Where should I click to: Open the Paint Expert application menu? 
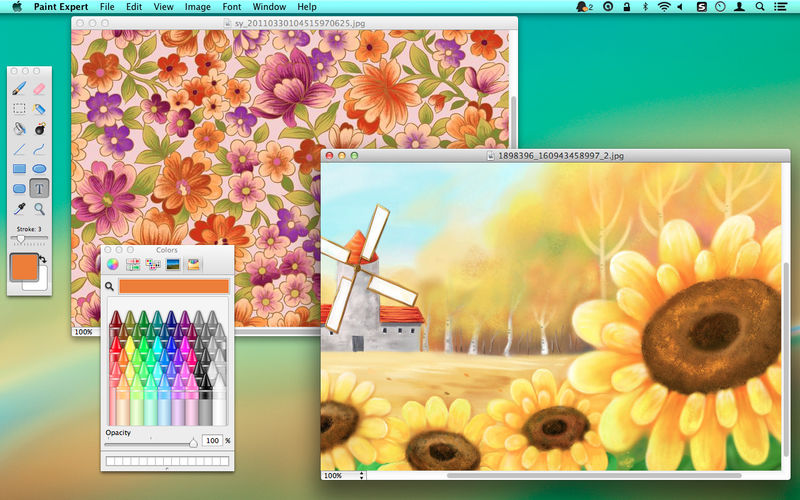[x=61, y=7]
